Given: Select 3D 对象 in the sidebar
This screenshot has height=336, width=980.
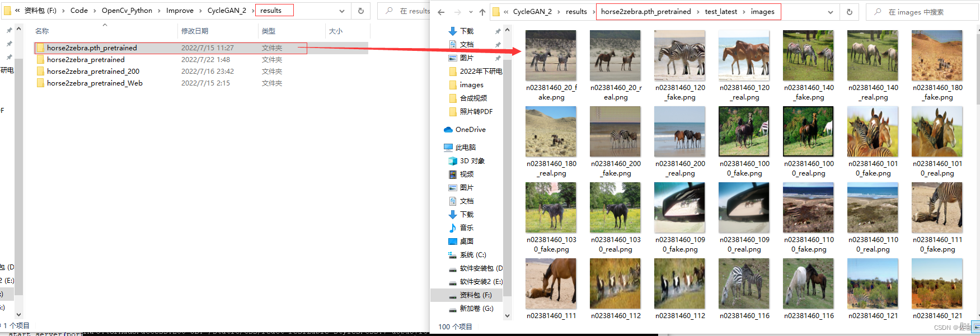Looking at the screenshot, I should click(472, 161).
